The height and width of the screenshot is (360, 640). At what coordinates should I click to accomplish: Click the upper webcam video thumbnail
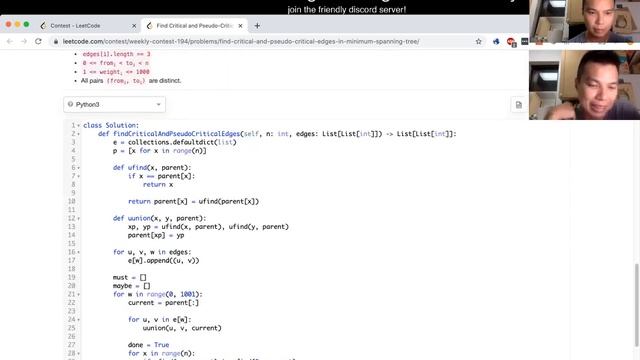click(584, 22)
